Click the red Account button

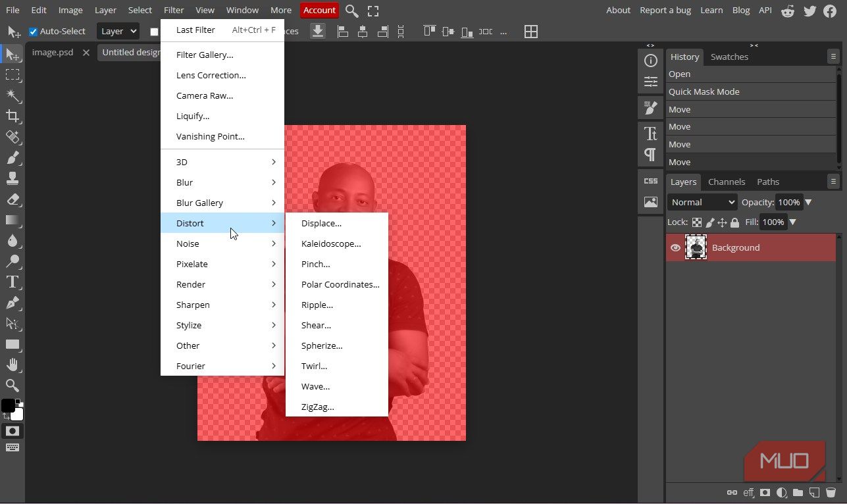click(319, 11)
